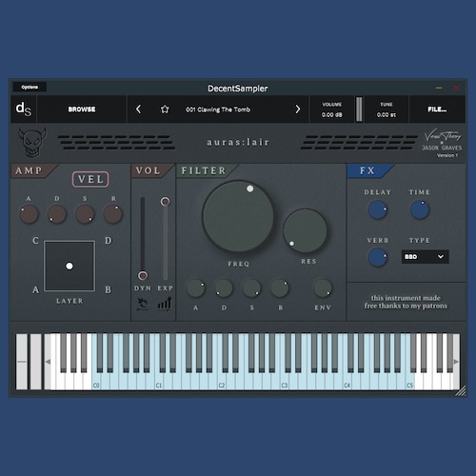Open the TYPE dropdown showing BBD
The width and height of the screenshot is (476, 476).
(425, 257)
